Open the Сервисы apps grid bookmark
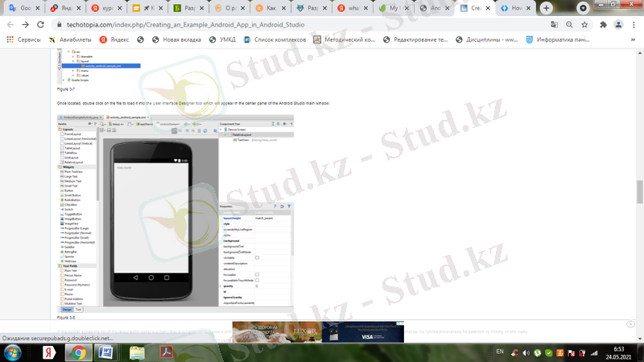 (x=24, y=39)
